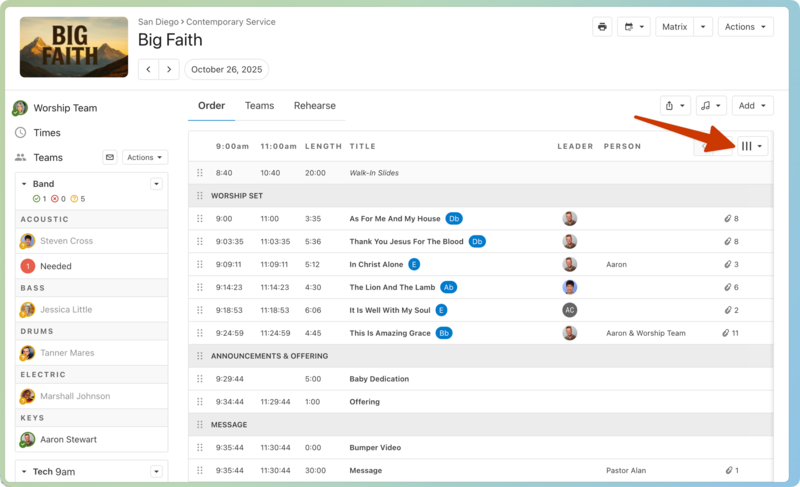
Task: Click the email envelope icon beside Teams
Action: click(110, 157)
